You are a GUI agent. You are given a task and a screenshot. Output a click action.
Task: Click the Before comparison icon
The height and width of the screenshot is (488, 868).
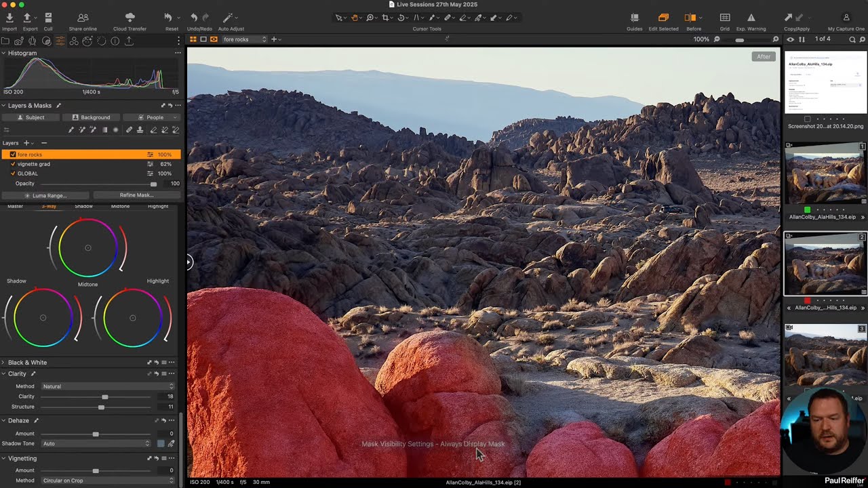690,18
